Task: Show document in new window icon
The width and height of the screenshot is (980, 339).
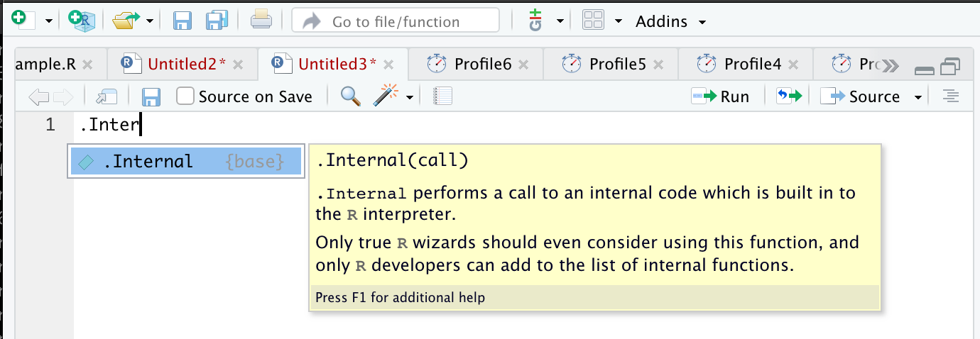Action: (x=107, y=96)
